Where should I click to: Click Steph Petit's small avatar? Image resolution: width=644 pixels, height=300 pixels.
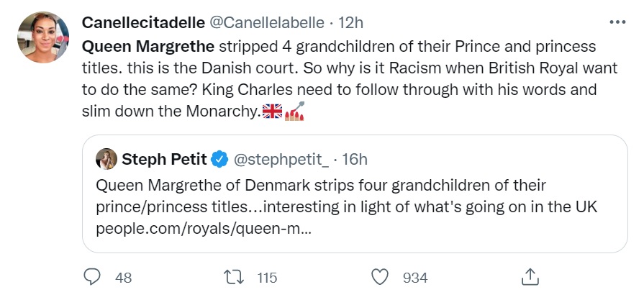click(106, 158)
